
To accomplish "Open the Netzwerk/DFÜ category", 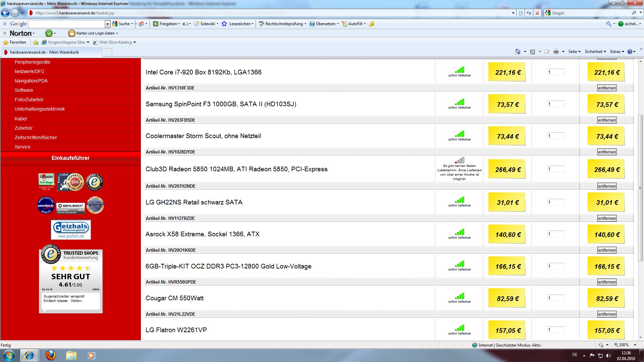I will point(30,71).
